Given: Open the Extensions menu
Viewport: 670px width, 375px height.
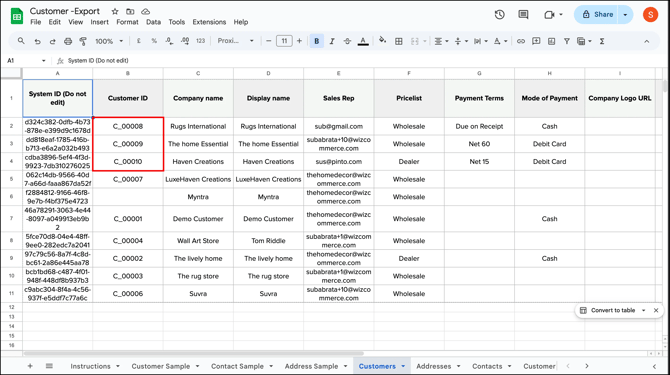Looking at the screenshot, I should 209,22.
